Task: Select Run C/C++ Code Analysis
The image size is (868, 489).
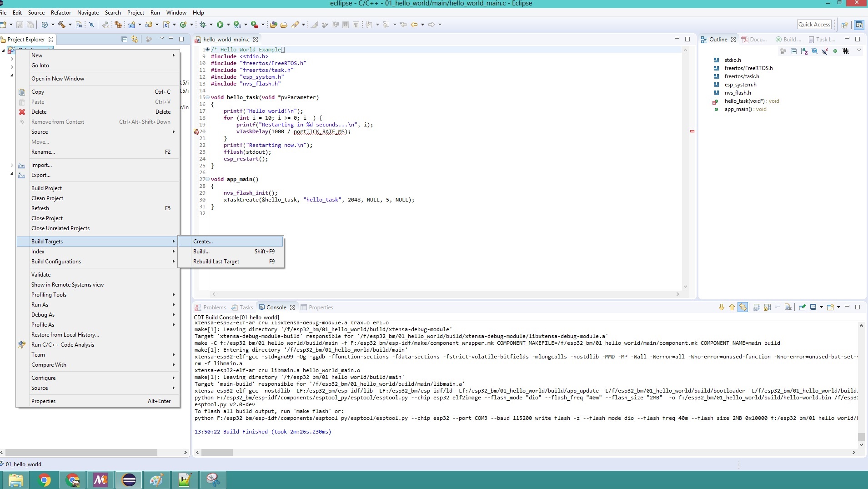Action: click(98, 345)
